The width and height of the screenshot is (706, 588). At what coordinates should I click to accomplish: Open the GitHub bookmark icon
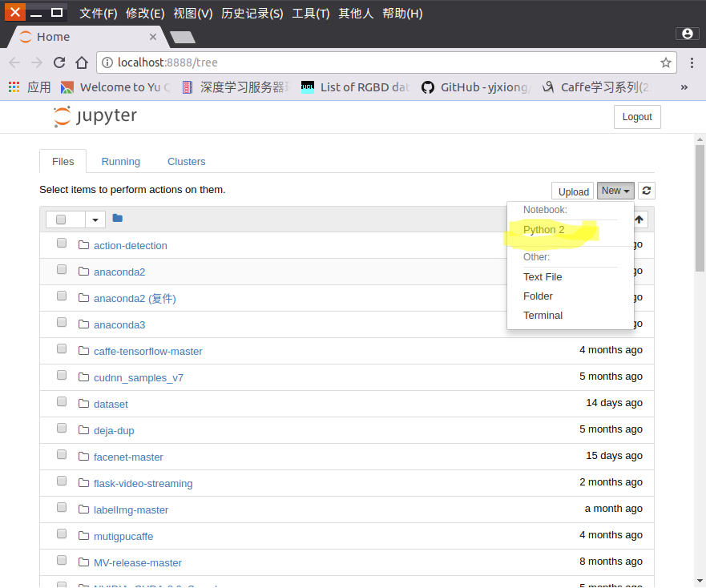[428, 87]
